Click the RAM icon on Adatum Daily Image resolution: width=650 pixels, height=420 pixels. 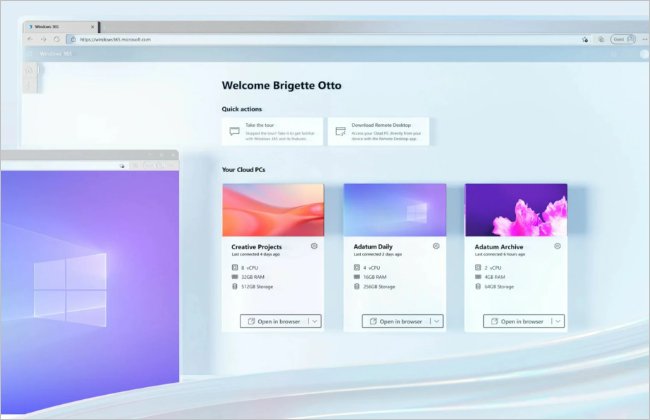pyautogui.click(x=357, y=277)
